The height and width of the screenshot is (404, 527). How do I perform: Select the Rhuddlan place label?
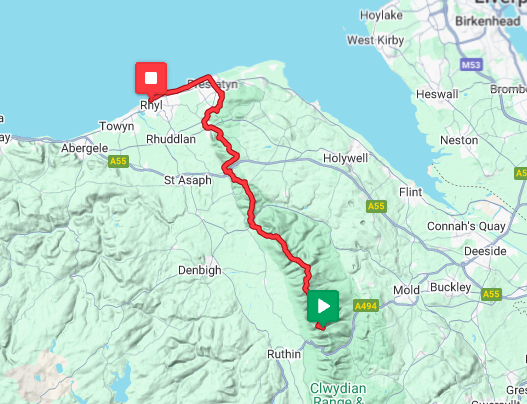click(x=171, y=139)
